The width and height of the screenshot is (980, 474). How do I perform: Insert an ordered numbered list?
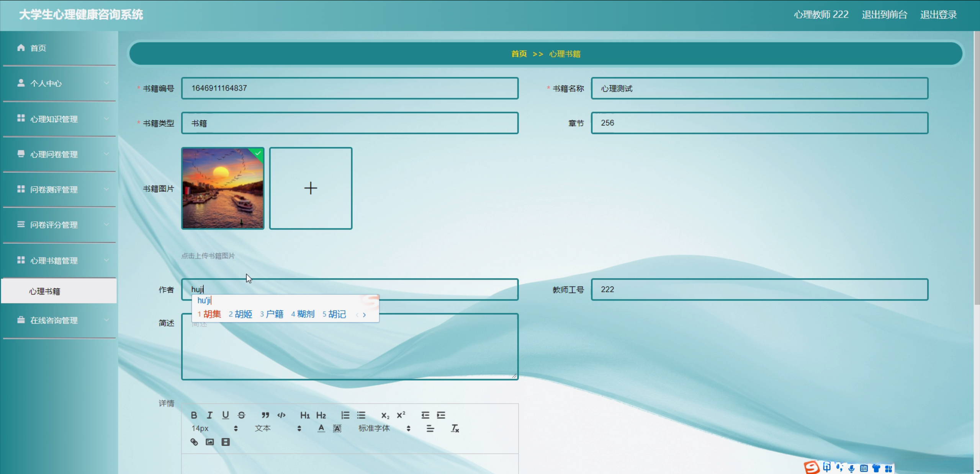click(x=345, y=415)
